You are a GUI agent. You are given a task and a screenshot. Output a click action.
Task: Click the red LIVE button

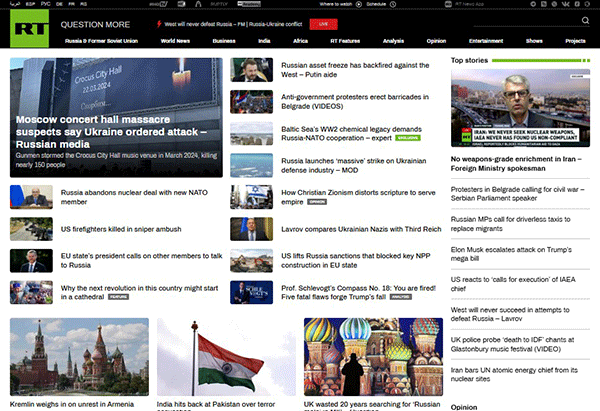[323, 24]
